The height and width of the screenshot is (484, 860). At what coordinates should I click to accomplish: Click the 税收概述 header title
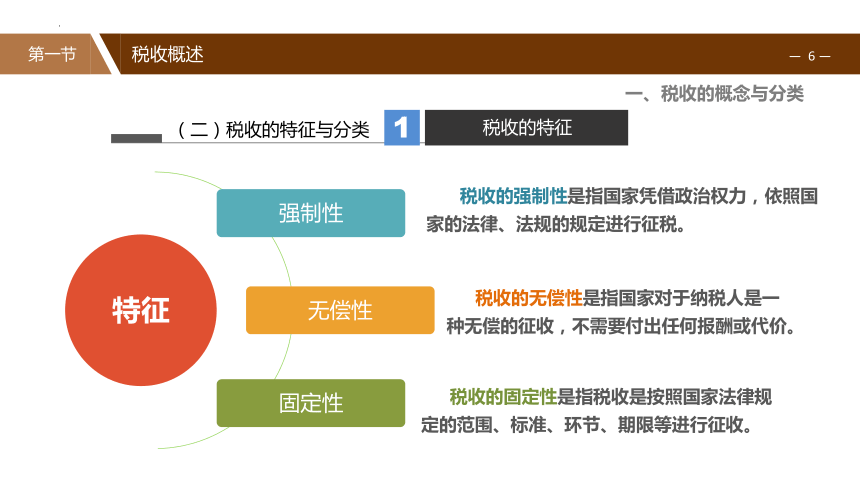(167, 54)
